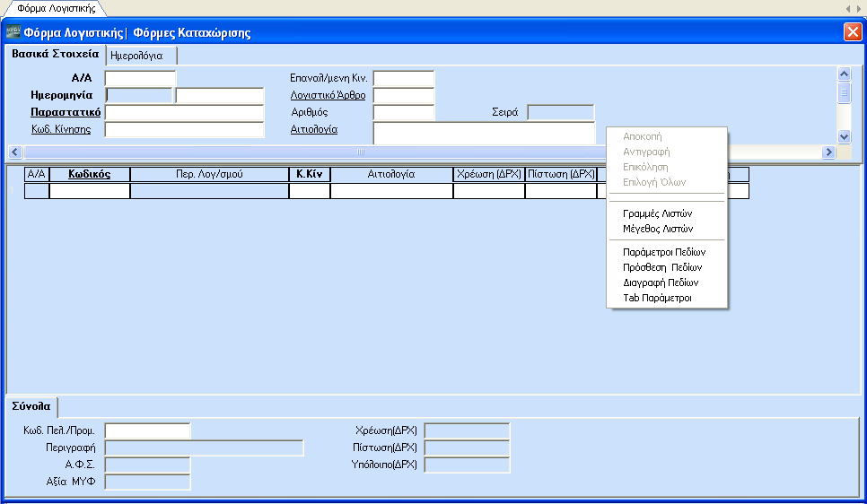Click the Υπόλοιπο(ΔΡΧ) total field
867x504 pixels.
[467, 465]
